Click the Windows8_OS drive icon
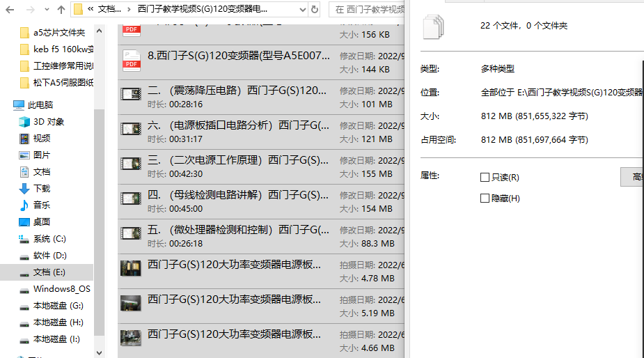 coord(24,290)
